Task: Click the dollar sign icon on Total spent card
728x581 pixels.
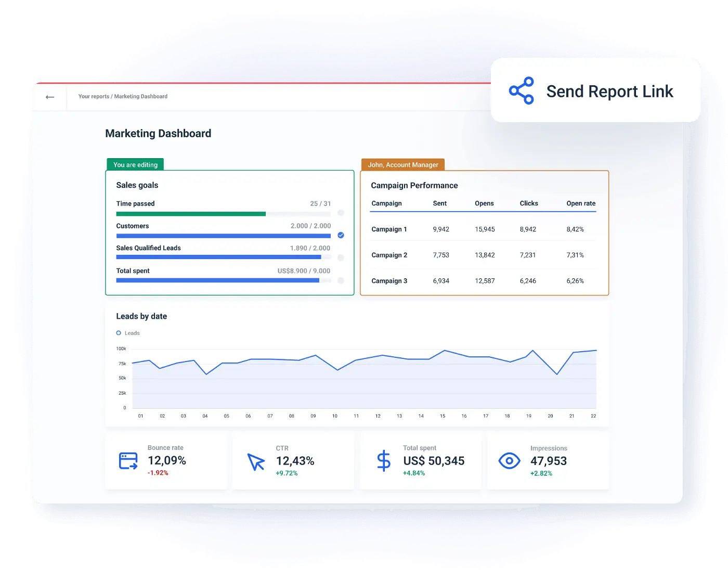Action: click(383, 461)
